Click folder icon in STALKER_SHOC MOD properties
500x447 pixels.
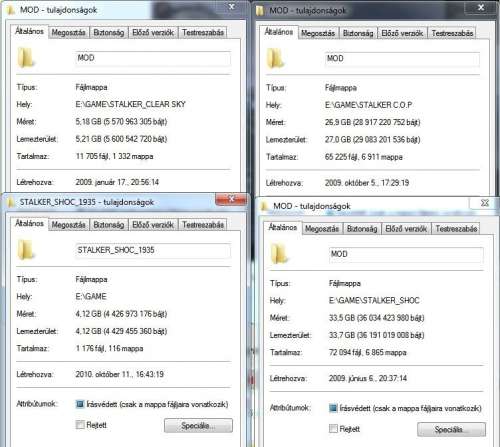click(279, 254)
